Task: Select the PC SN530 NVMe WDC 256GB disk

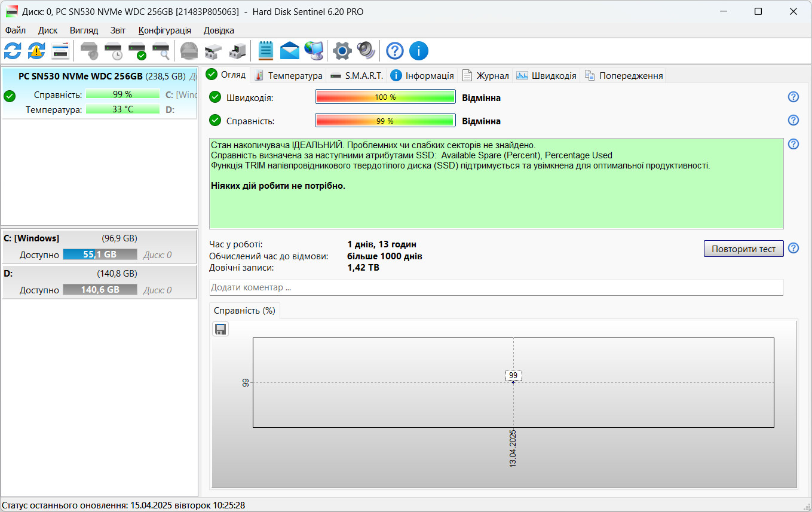Action: [x=99, y=93]
